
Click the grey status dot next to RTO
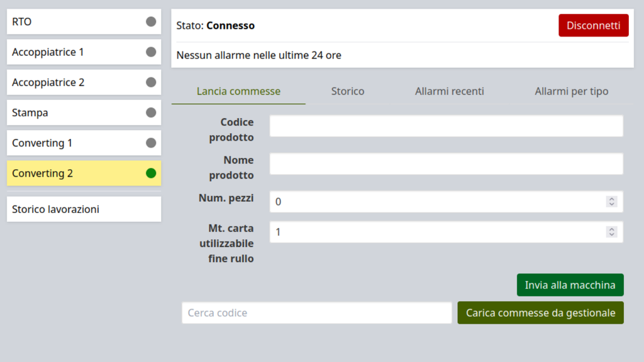(x=151, y=22)
